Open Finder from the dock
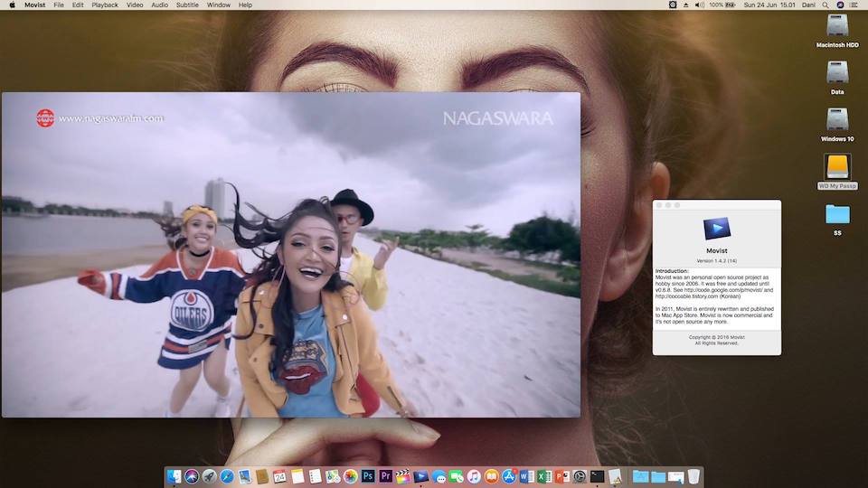The width and height of the screenshot is (868, 488). [175, 476]
